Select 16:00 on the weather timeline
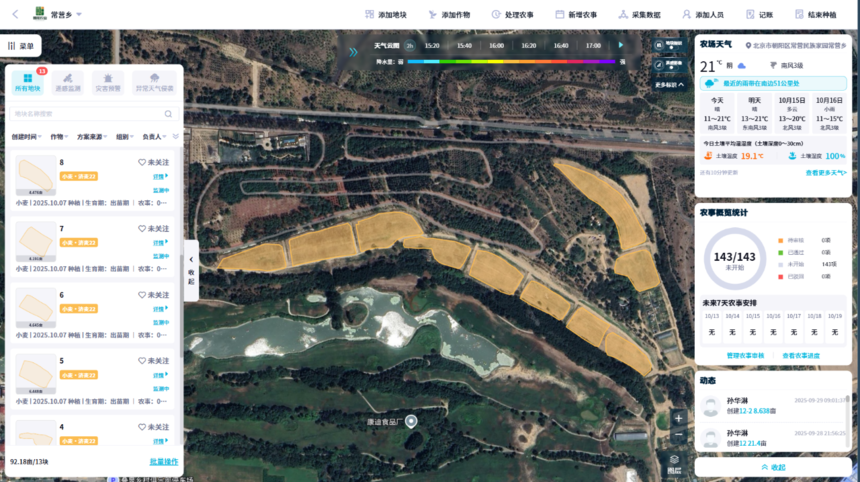 click(x=496, y=46)
